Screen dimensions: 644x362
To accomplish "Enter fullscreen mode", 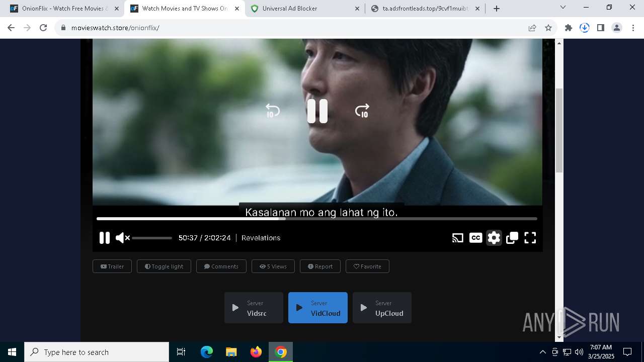I will coord(530,238).
